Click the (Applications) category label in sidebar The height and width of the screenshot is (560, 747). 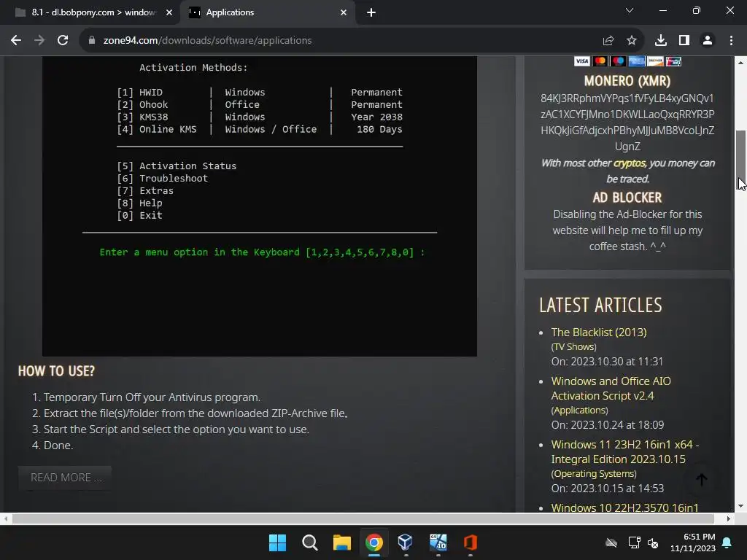click(579, 410)
